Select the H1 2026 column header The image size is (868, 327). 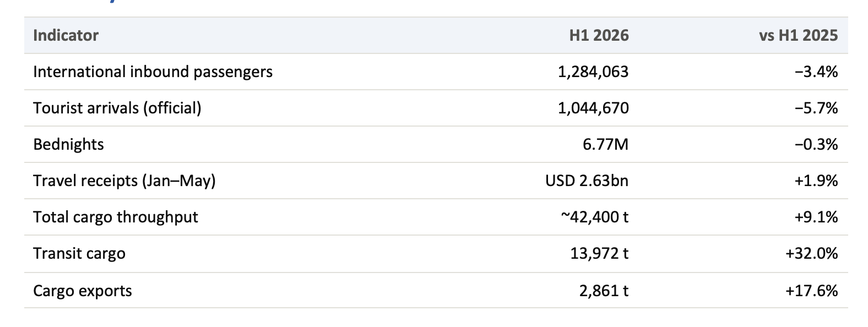pos(599,35)
